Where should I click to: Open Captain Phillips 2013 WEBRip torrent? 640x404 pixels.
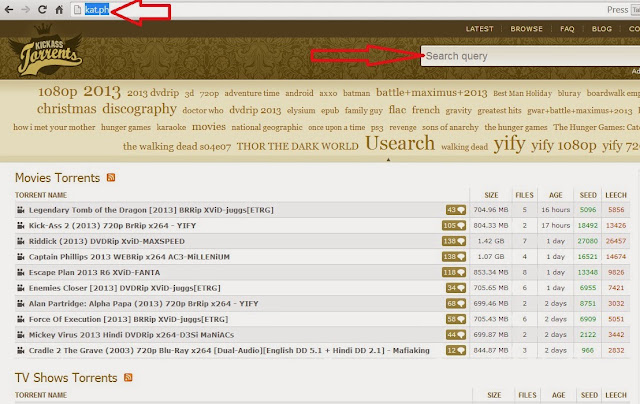(129, 257)
